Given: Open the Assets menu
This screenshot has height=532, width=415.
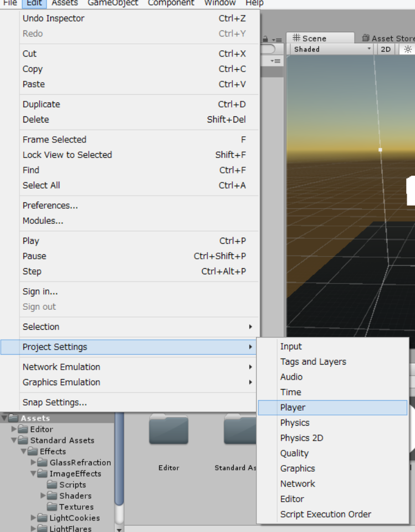Looking at the screenshot, I should (64, 3).
